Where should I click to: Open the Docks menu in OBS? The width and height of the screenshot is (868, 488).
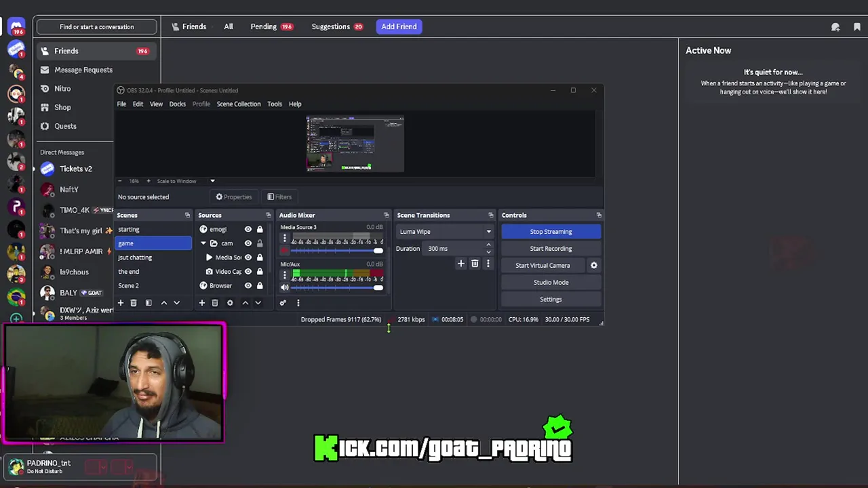coord(178,104)
